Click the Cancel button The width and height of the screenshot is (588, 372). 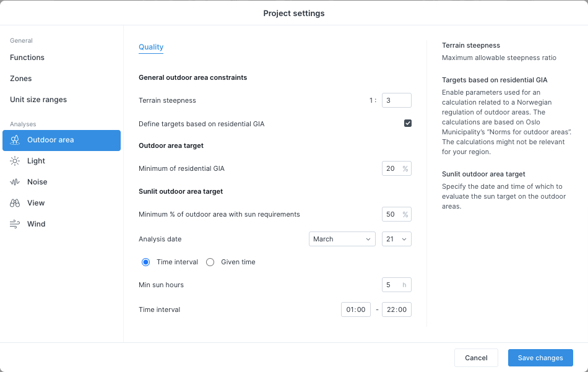[476, 358]
